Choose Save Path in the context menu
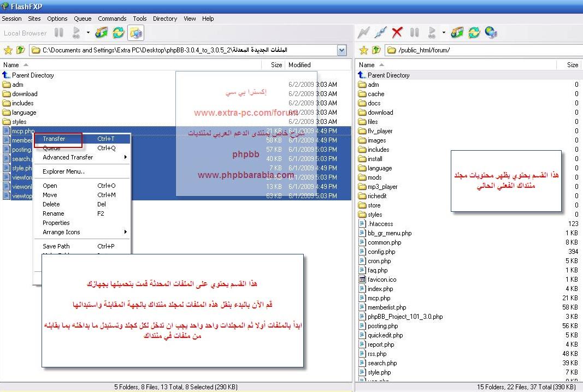Viewport: 583px width, 392px height. 82,246
